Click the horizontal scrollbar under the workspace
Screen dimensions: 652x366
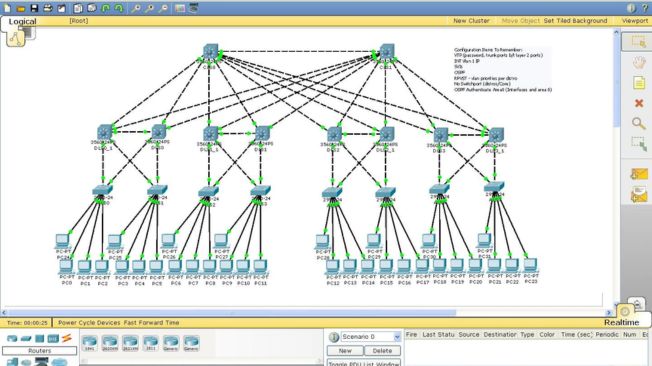(x=232, y=312)
